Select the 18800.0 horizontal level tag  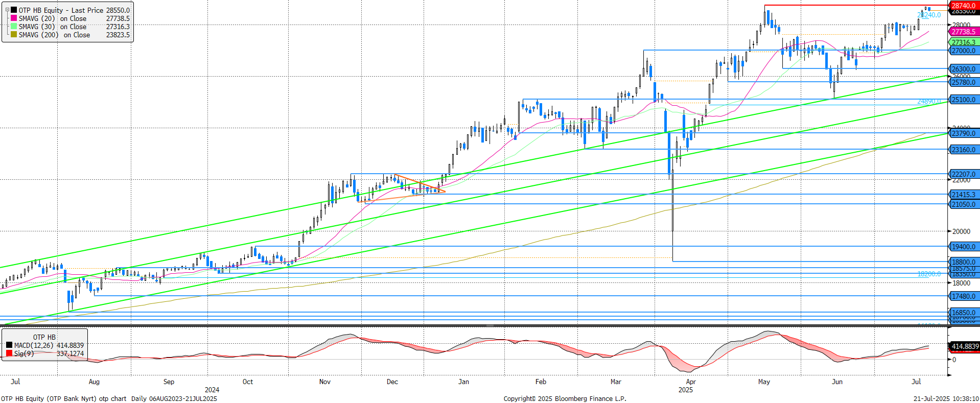point(964,262)
